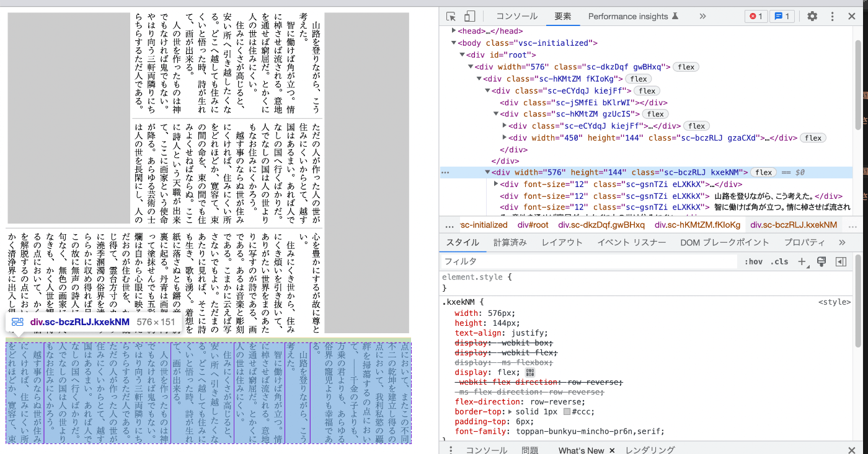
Task: Open the red error count badge
Action: point(756,17)
